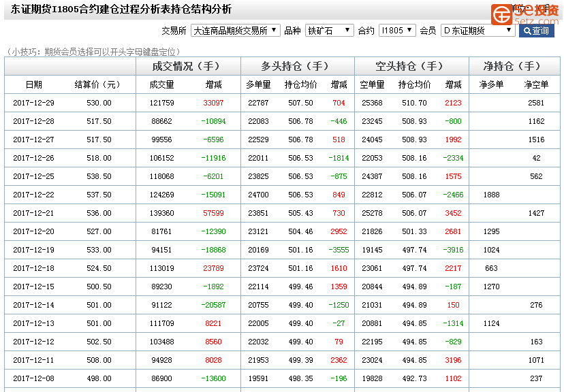
Task: Click volume value 139360
Action: pos(162,213)
